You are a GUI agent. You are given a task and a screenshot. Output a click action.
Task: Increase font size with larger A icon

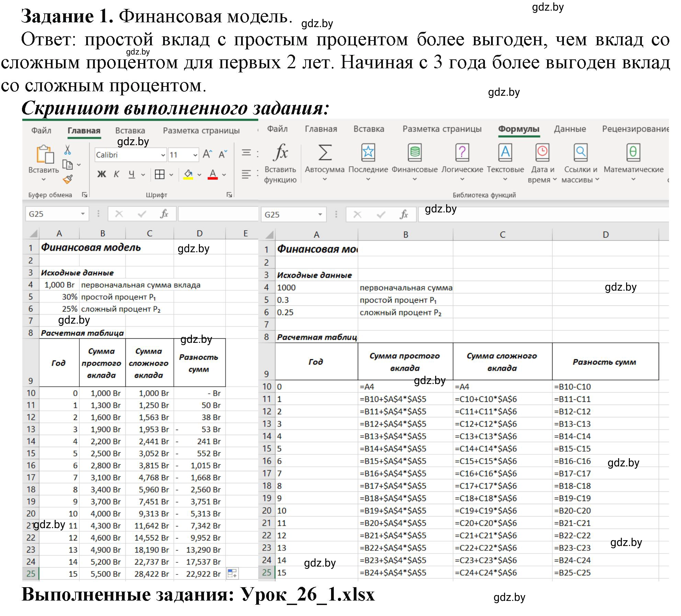207,154
